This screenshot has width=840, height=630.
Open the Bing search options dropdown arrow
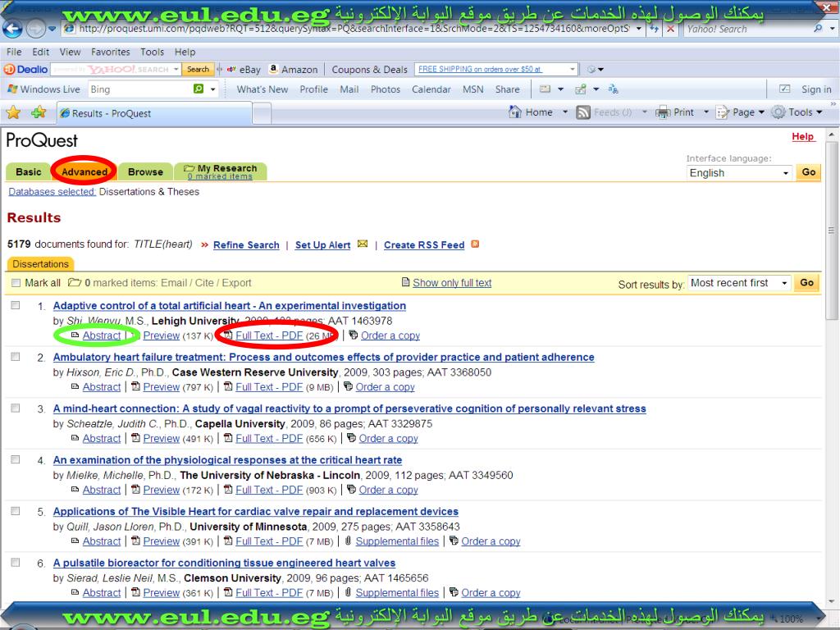coord(213,89)
